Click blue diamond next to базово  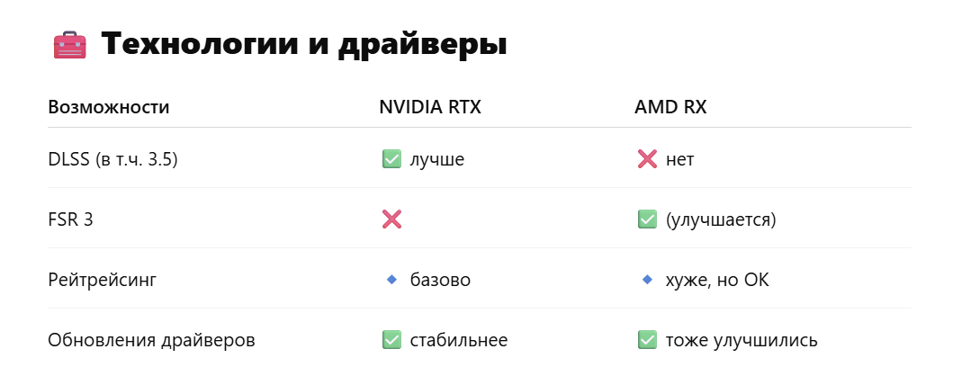tap(391, 281)
